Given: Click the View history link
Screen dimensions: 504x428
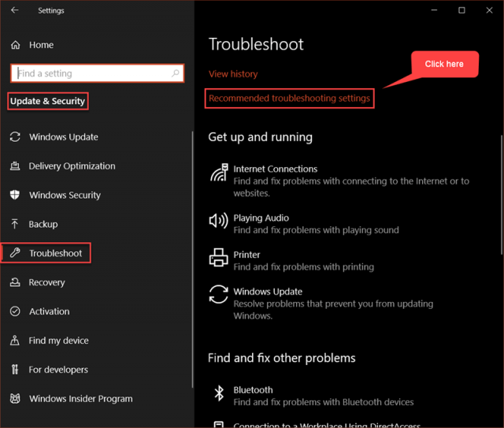Looking at the screenshot, I should pos(233,74).
